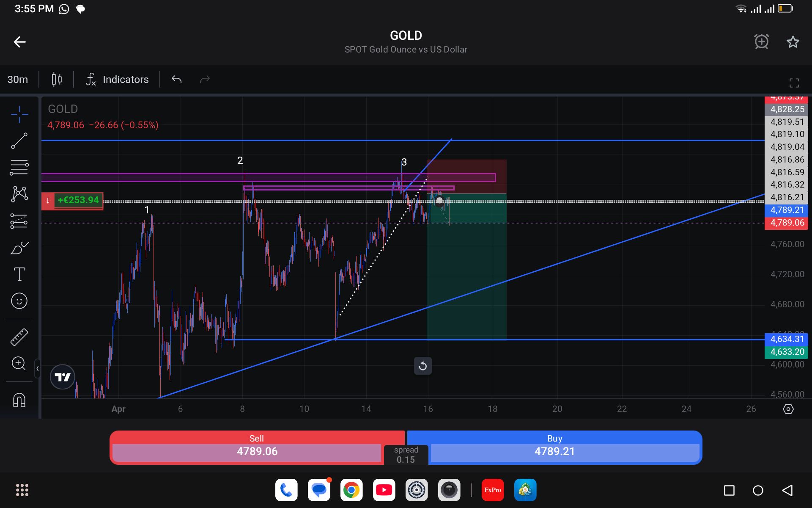Viewport: 812px width, 508px height.
Task: Select the text annotation tool
Action: 19,274
